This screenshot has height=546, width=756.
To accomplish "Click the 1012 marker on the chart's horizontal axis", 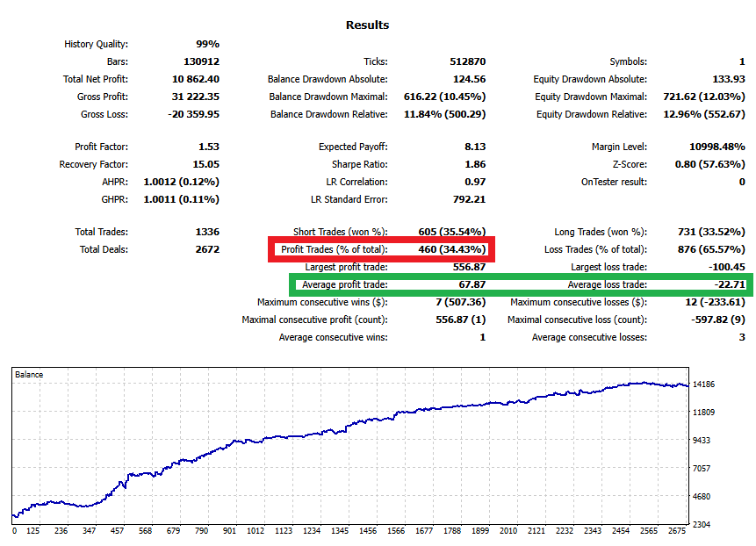I will click(256, 530).
